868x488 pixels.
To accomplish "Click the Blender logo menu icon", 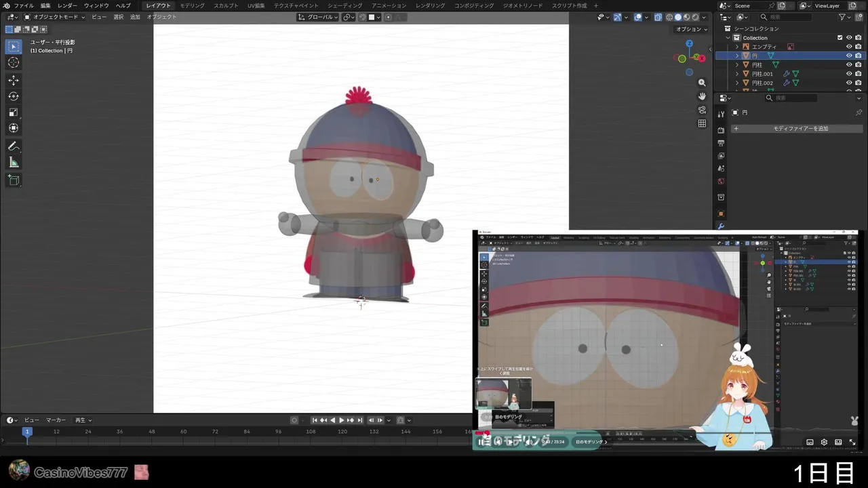I will [6, 5].
